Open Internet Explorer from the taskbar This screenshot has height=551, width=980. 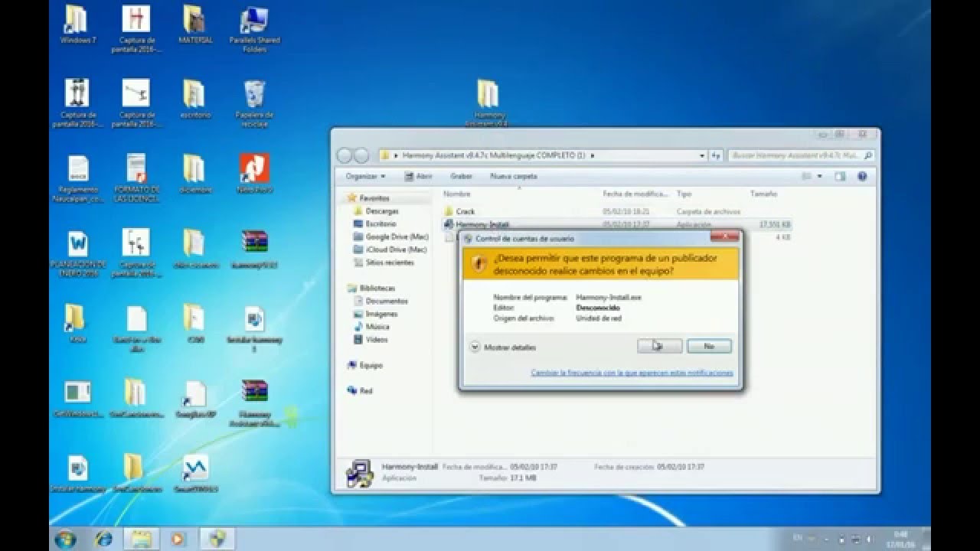[x=103, y=539]
